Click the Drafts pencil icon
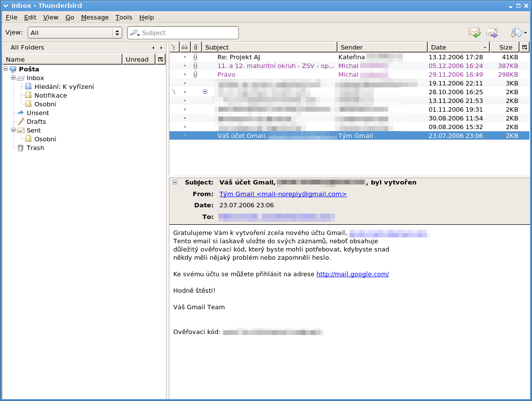532x401 pixels. 21,121
